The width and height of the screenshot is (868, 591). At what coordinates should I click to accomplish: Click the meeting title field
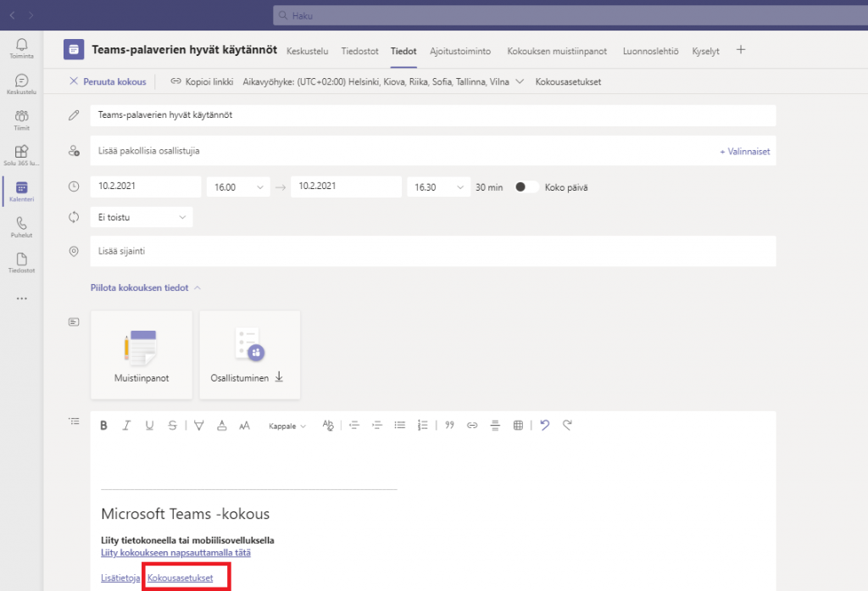[433, 115]
